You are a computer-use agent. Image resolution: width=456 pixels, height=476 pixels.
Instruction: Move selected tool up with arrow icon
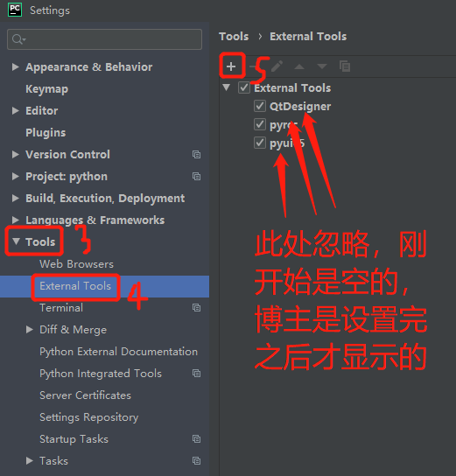(x=299, y=66)
